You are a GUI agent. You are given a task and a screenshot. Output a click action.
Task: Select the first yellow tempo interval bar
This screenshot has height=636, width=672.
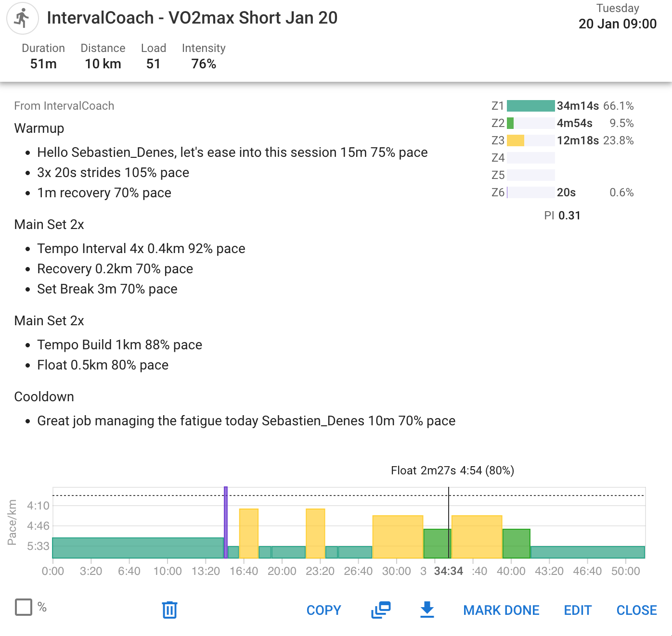point(248,533)
